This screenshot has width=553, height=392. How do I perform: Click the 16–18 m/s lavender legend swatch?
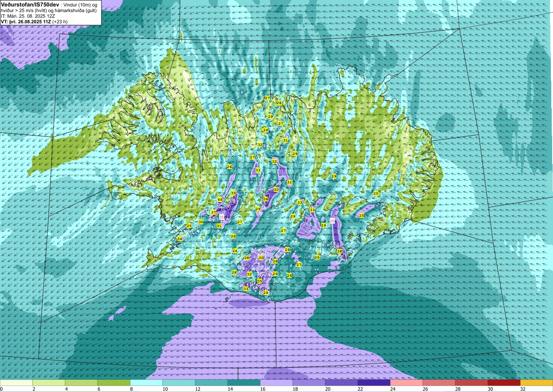tap(276, 383)
